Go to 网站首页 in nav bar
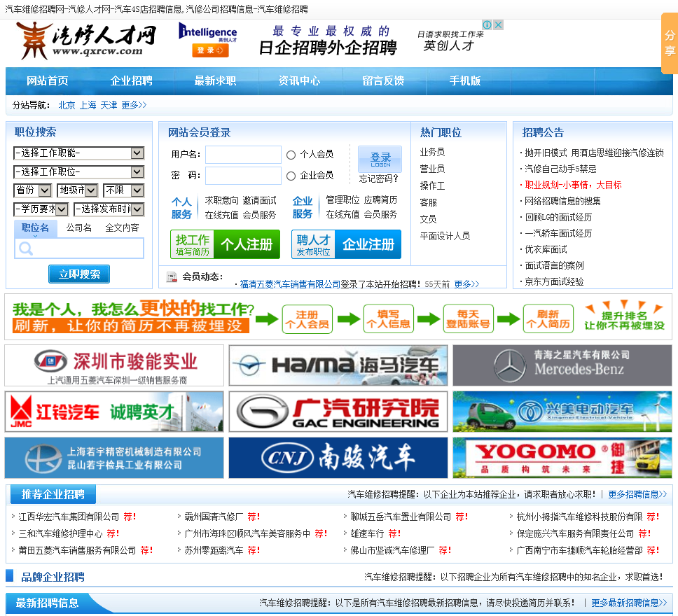Viewport: 678px width, 616px height. [x=48, y=80]
